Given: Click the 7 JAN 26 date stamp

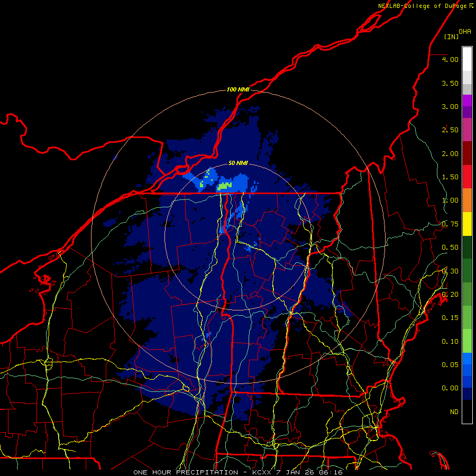Looking at the screenshot, I should (x=295, y=472).
